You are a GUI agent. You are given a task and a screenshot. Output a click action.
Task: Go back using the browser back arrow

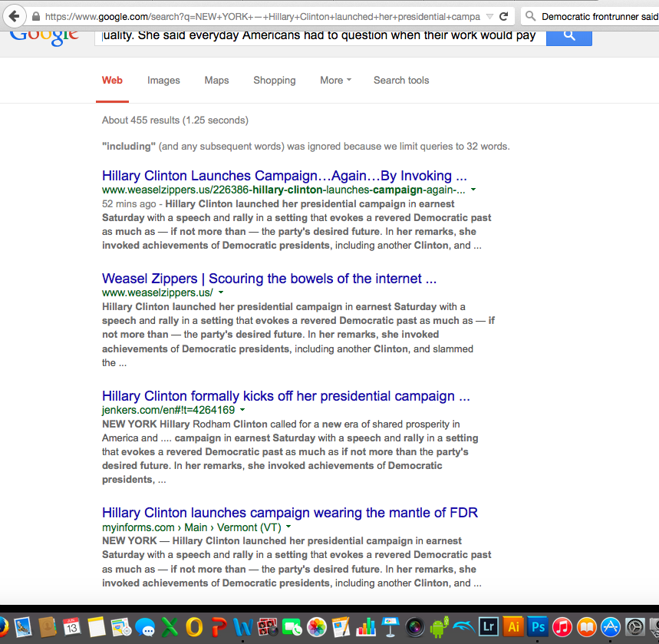[14, 16]
